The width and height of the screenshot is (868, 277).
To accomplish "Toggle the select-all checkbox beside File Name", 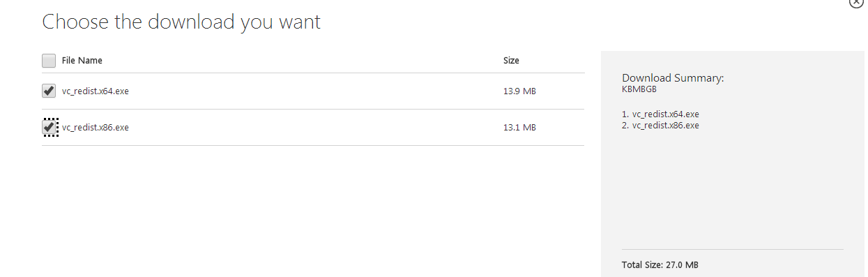I will (49, 61).
